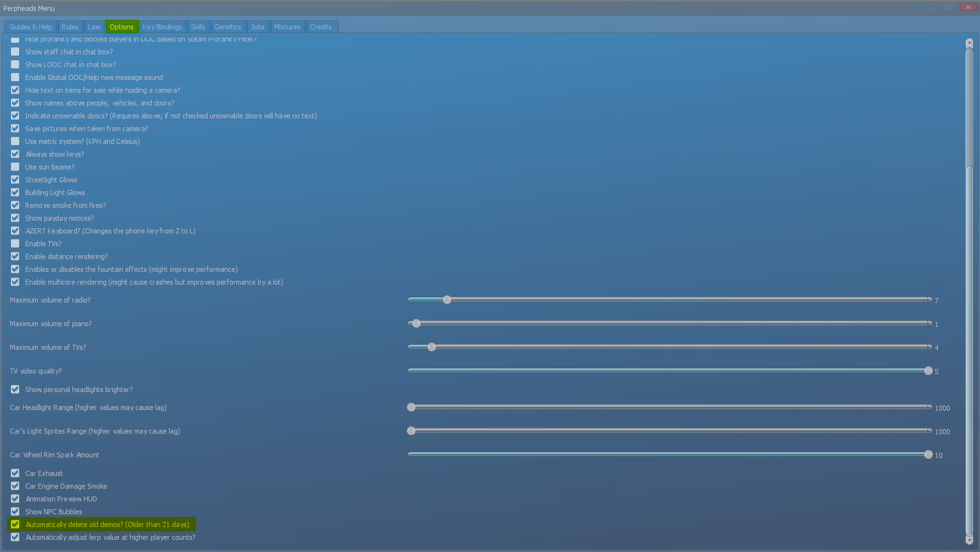Open the Rules tab
Screen dimensions: 980x552
70,27
